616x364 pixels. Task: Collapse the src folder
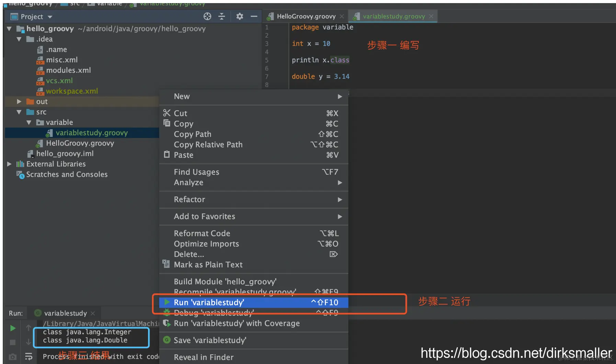tap(19, 112)
